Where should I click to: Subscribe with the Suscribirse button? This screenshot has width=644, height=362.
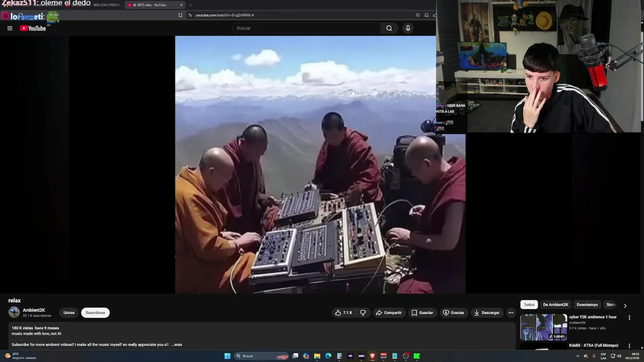pyautogui.click(x=95, y=313)
